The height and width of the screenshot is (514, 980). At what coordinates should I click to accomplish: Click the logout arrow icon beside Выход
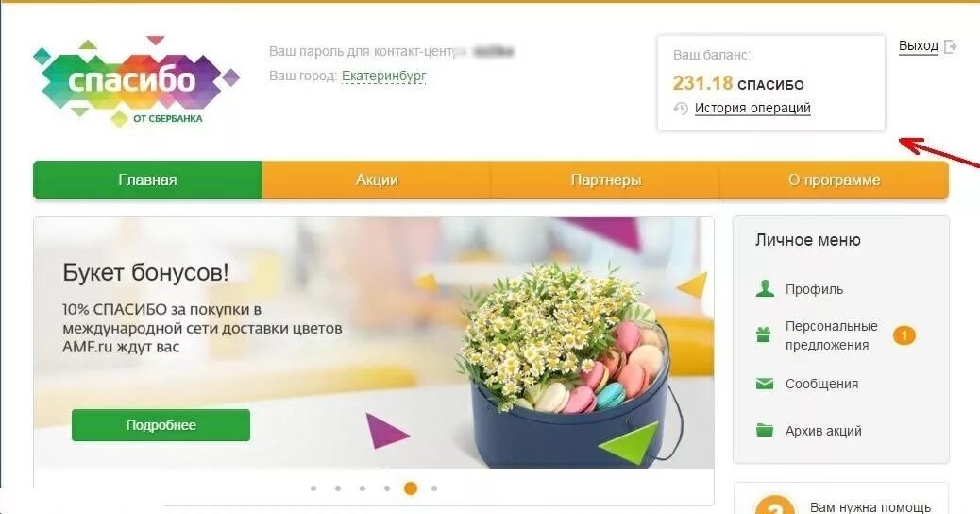click(x=951, y=46)
